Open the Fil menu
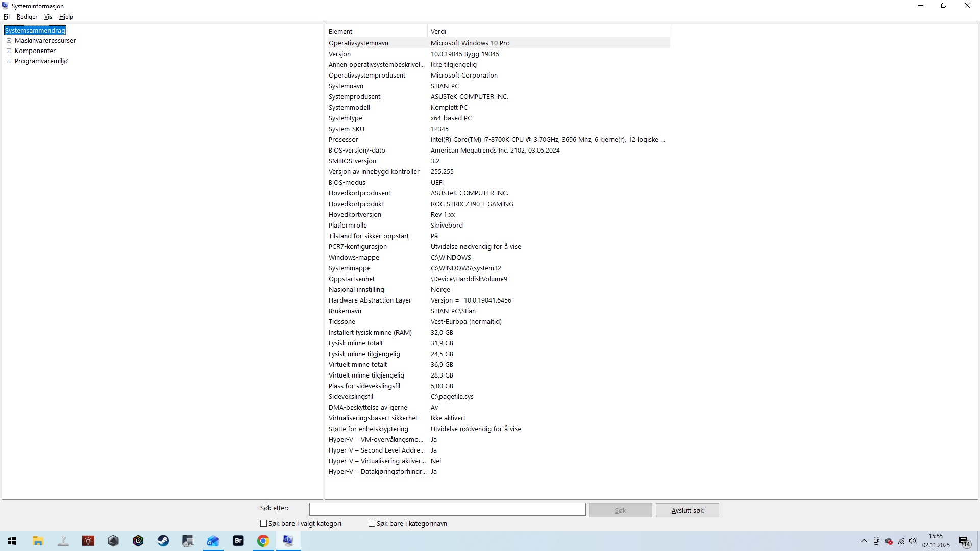Screen dimensions: 980x551 point(7,17)
